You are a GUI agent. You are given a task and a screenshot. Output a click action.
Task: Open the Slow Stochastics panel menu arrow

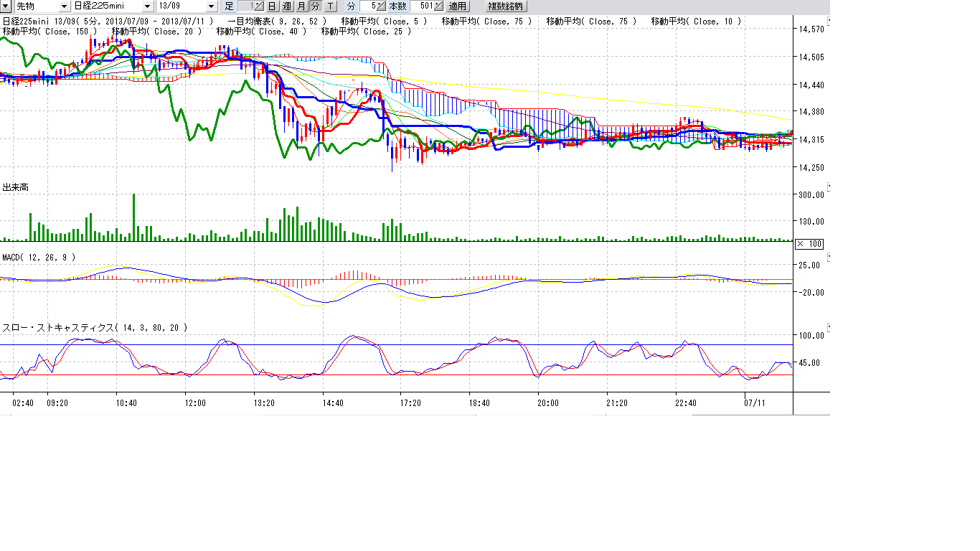[828, 326]
